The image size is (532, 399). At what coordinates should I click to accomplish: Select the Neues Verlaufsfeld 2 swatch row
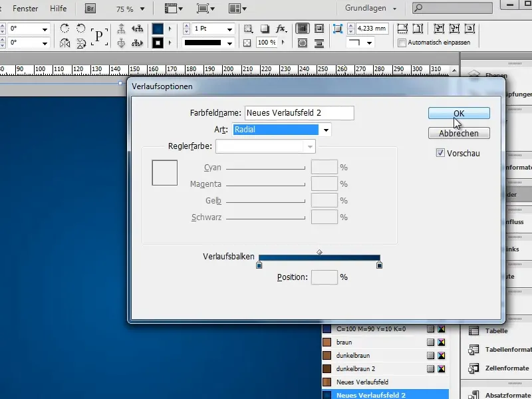(x=385, y=394)
